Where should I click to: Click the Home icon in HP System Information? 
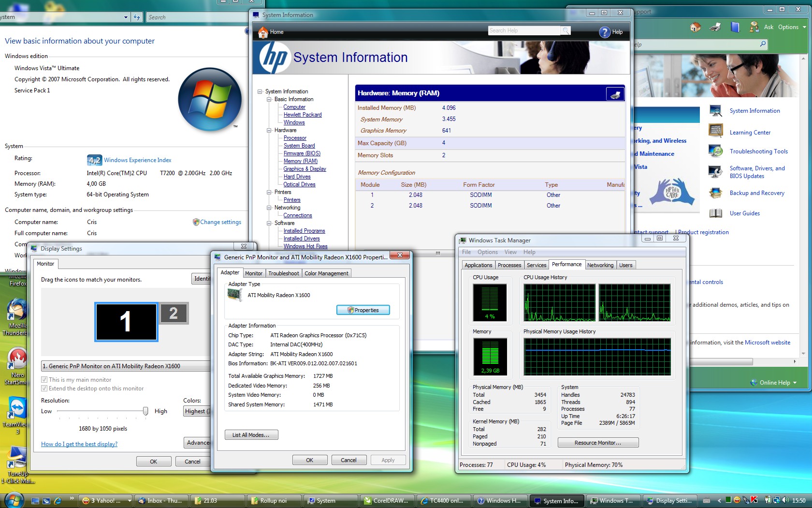[x=263, y=32]
